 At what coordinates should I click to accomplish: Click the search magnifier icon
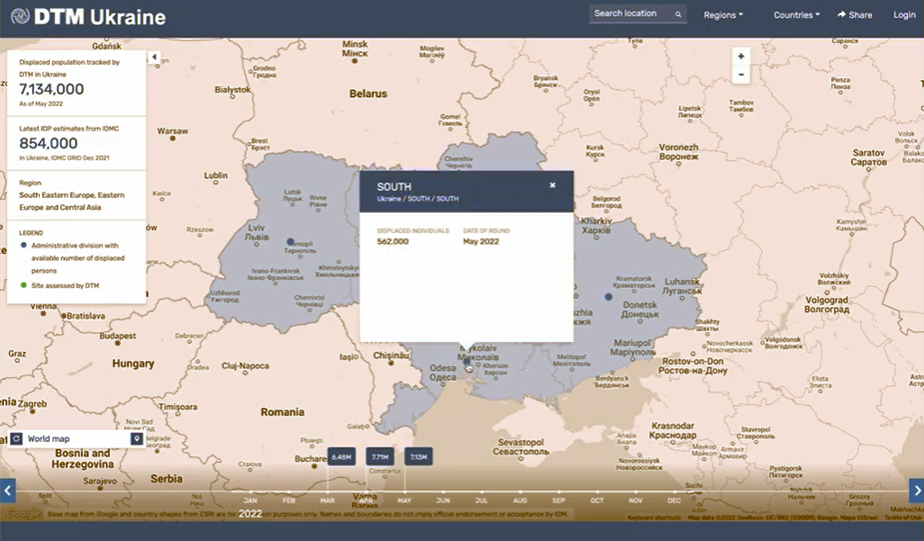pos(678,14)
